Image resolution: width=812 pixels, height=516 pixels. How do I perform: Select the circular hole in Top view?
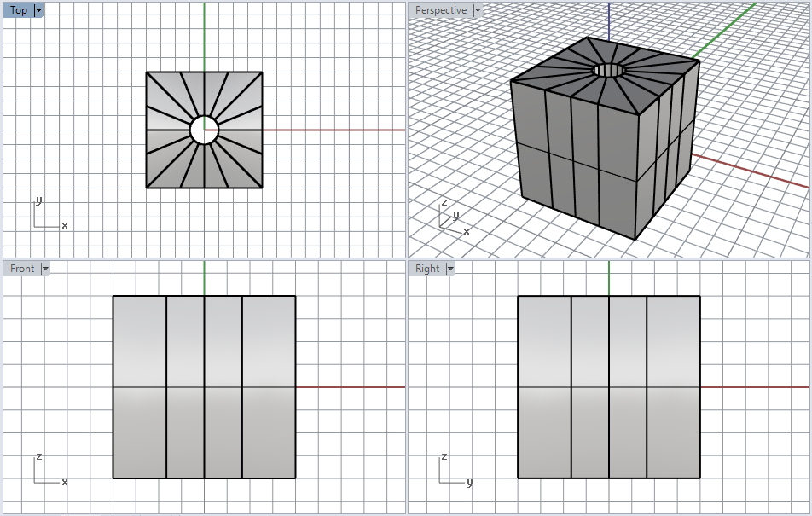[204, 130]
